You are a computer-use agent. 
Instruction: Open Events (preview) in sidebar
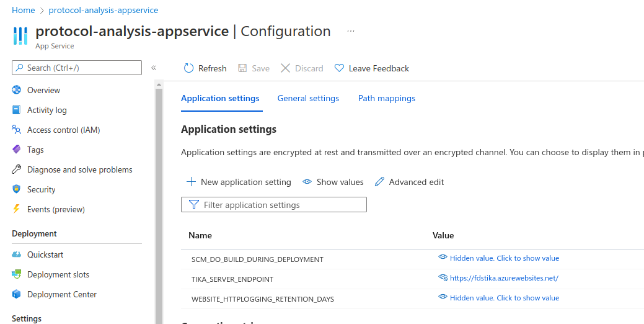[x=56, y=209]
